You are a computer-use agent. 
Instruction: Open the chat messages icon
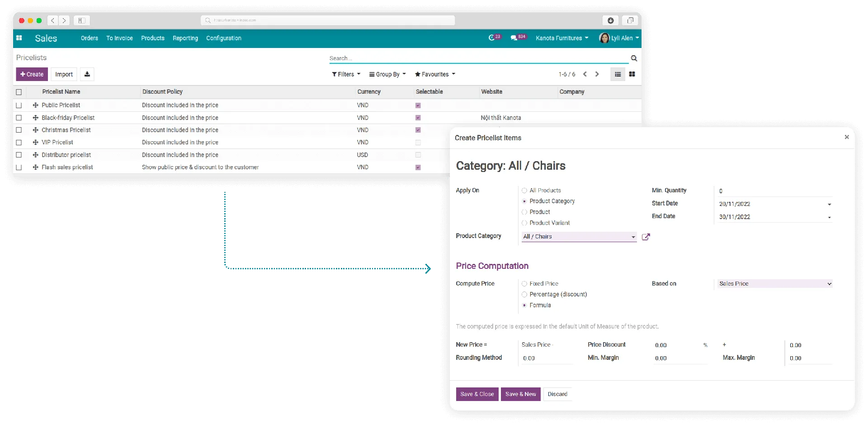[x=514, y=38]
